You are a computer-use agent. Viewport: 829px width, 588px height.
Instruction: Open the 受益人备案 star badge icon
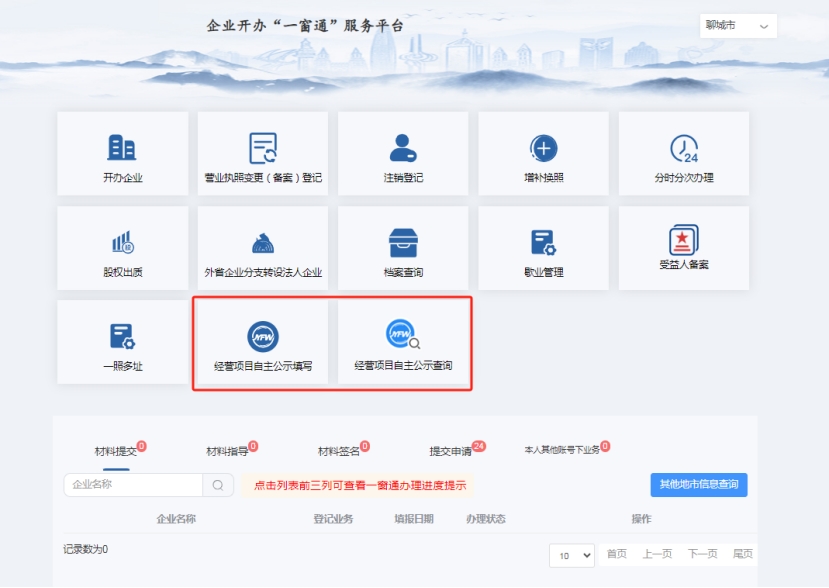[684, 240]
